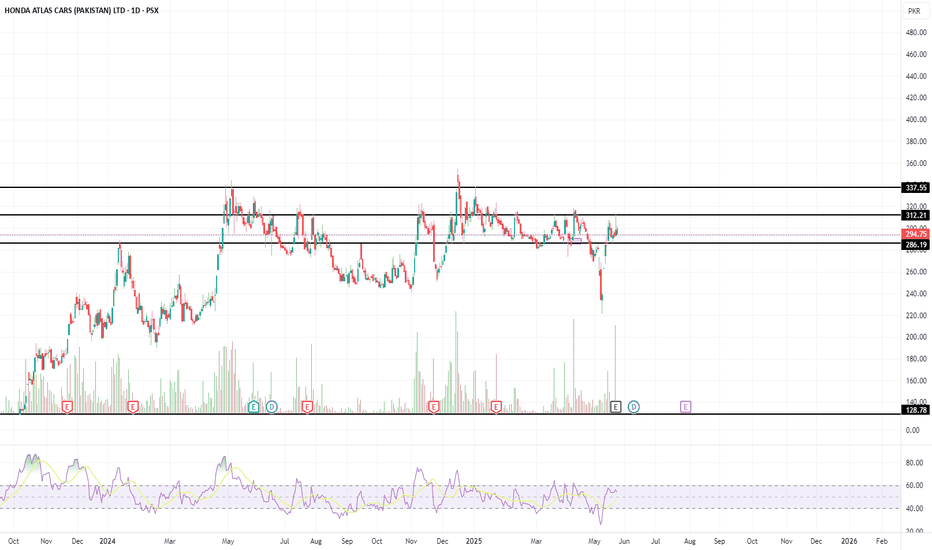This screenshot has height=550, width=932.
Task: Click the tallest volume bar in December 2024
Action: pos(456,362)
